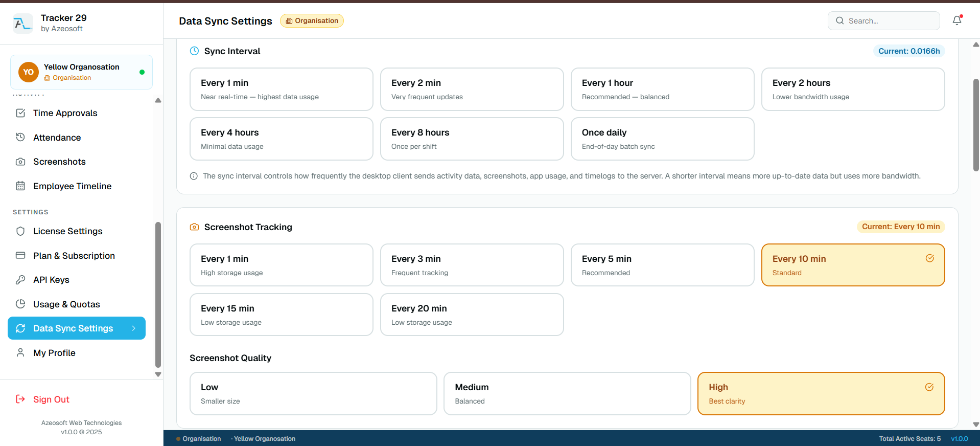The image size is (980, 446).
Task: Click the Employee Timeline calendar icon
Action: (20, 186)
